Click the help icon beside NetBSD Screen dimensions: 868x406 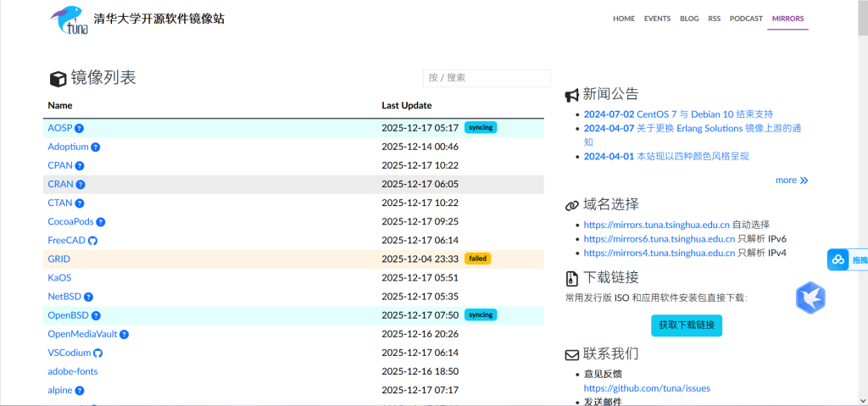pos(88,297)
